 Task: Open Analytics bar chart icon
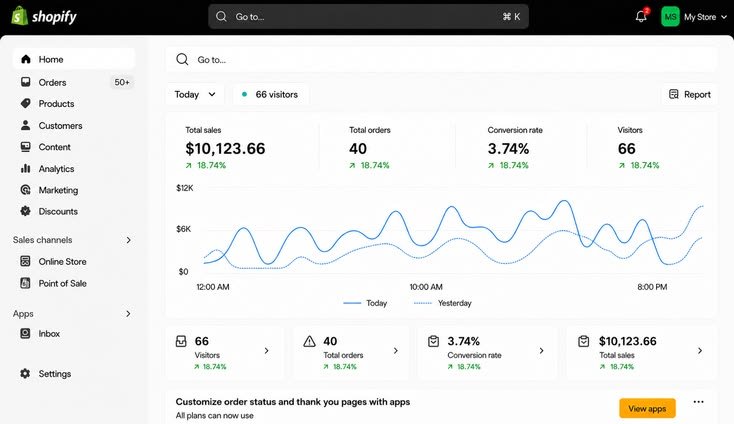tap(25, 168)
